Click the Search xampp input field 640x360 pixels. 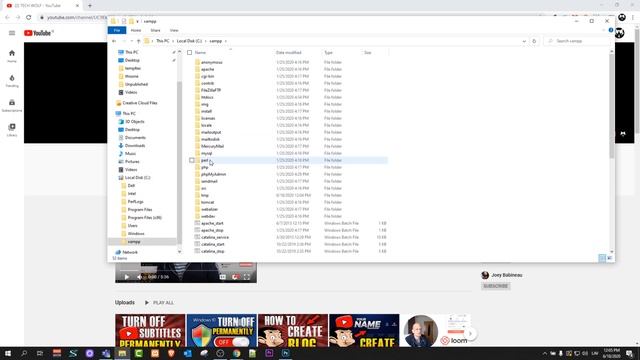576,41
